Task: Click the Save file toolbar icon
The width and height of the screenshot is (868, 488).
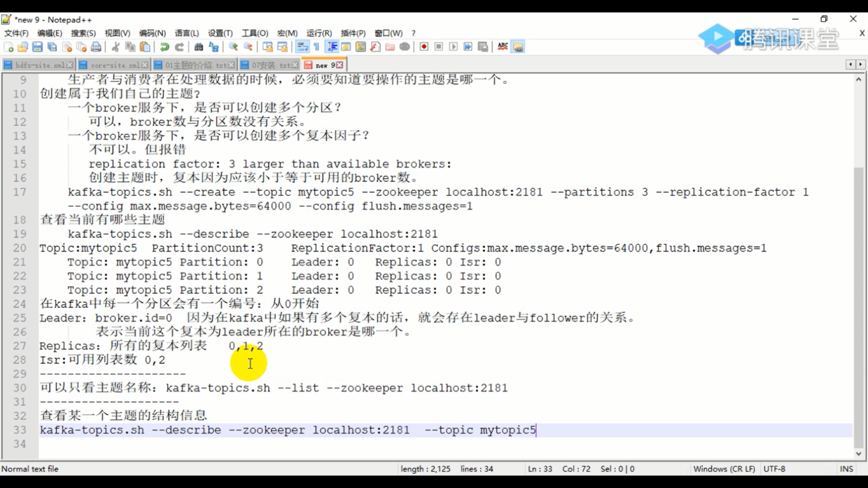Action: (x=38, y=47)
